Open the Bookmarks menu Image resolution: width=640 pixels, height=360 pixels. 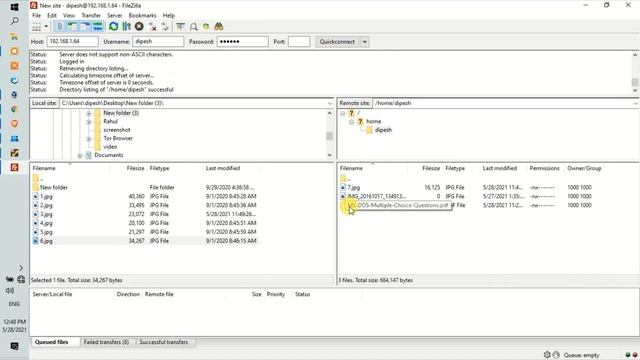tap(142, 16)
